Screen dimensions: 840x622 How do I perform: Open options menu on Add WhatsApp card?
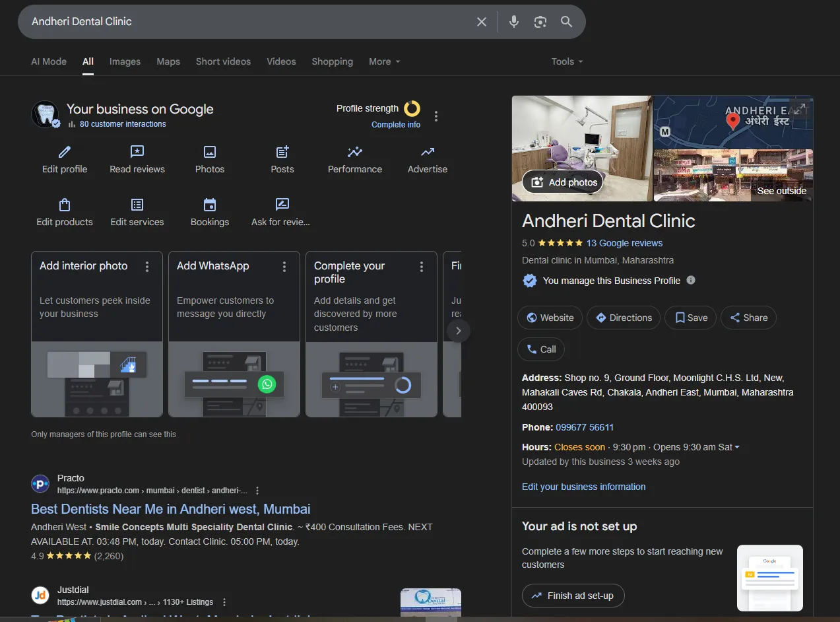pyautogui.click(x=284, y=267)
